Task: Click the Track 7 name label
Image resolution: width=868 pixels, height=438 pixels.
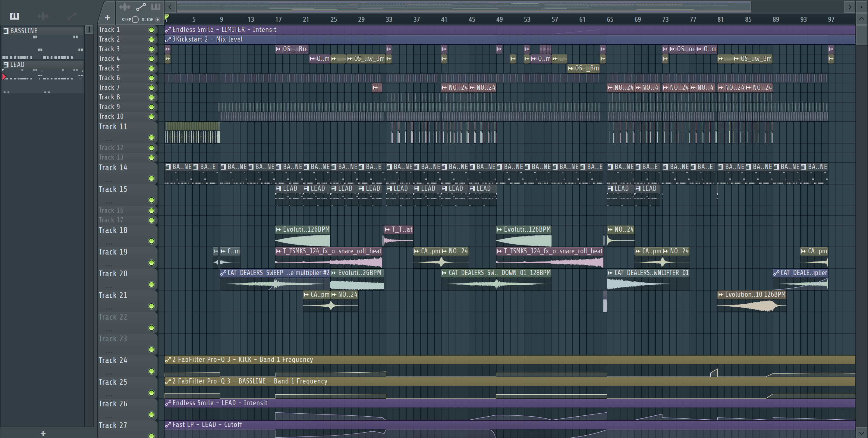Action: coord(109,88)
